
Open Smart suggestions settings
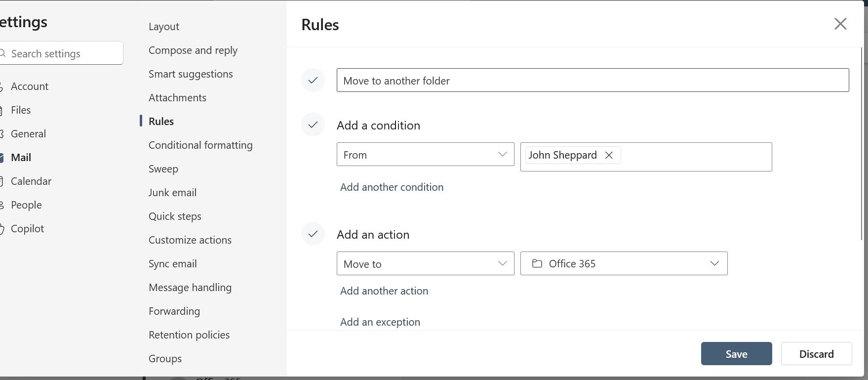tap(191, 74)
